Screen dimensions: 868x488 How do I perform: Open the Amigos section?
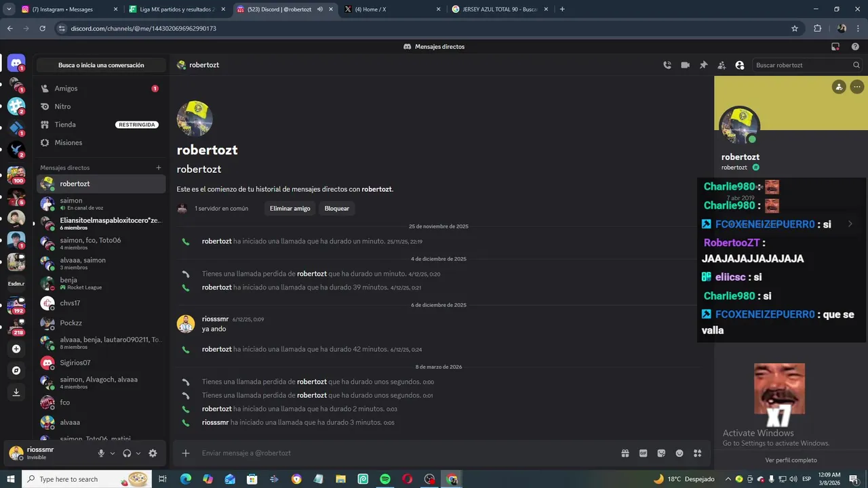[101, 88]
